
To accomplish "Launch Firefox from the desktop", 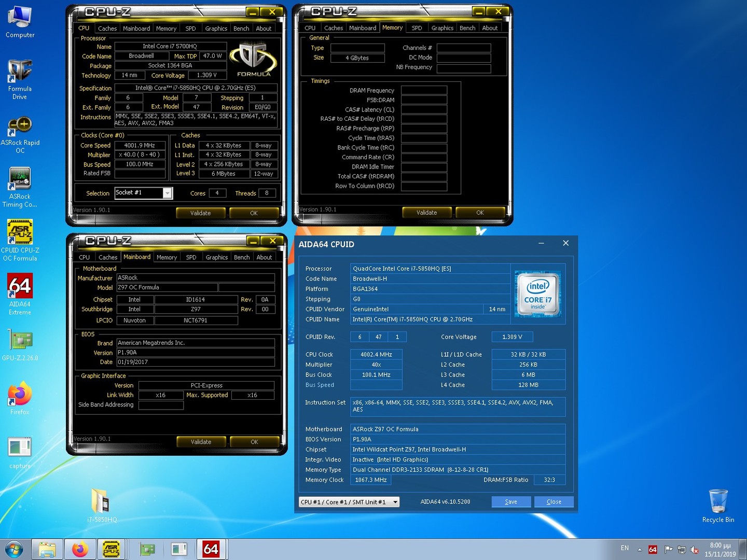I will 20,398.
